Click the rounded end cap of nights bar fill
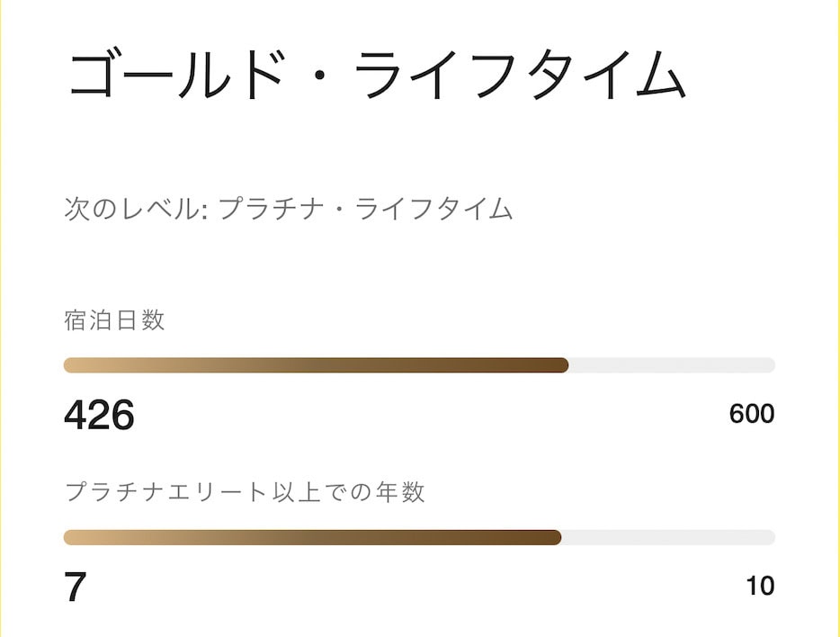 pyautogui.click(x=562, y=365)
